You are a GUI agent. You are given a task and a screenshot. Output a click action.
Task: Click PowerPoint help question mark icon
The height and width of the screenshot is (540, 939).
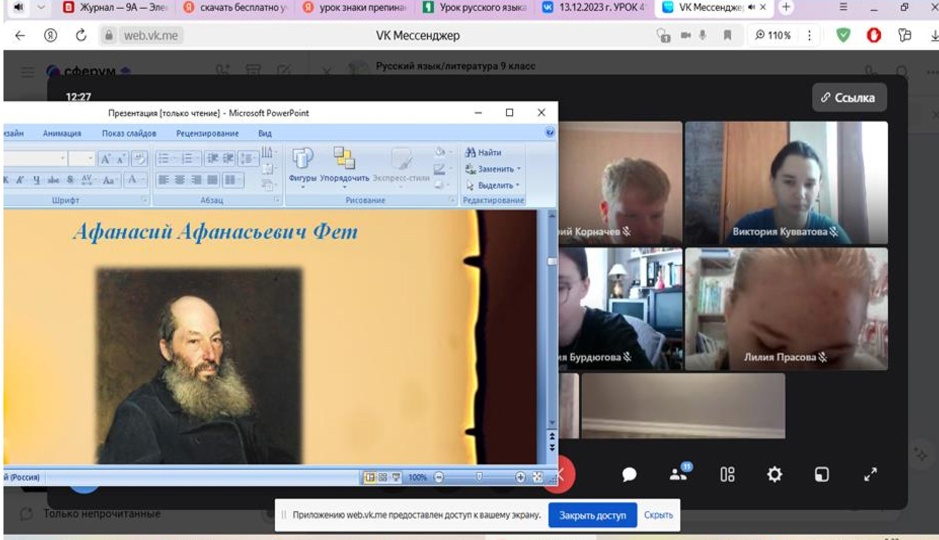tap(550, 132)
